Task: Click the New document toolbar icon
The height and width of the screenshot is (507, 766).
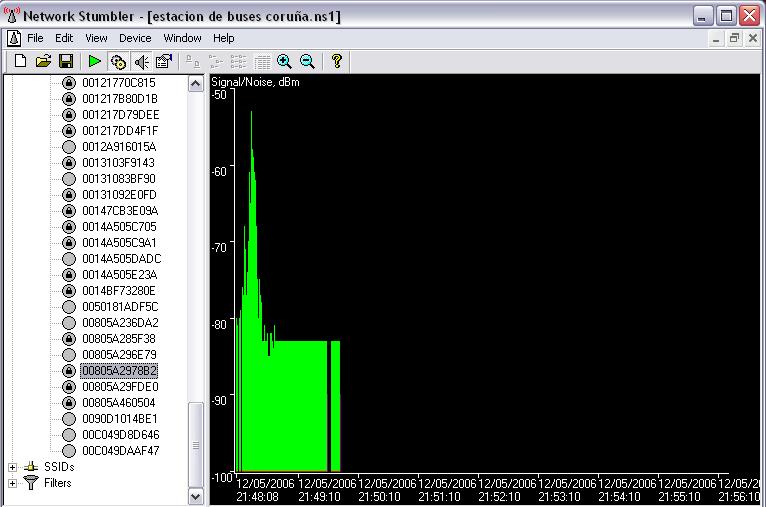Action: (20, 62)
